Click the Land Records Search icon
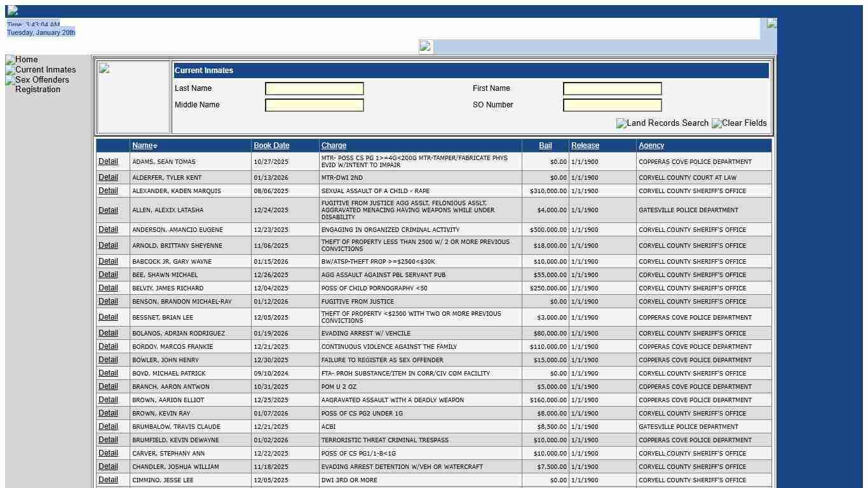The width and height of the screenshot is (868, 488). click(x=620, y=123)
